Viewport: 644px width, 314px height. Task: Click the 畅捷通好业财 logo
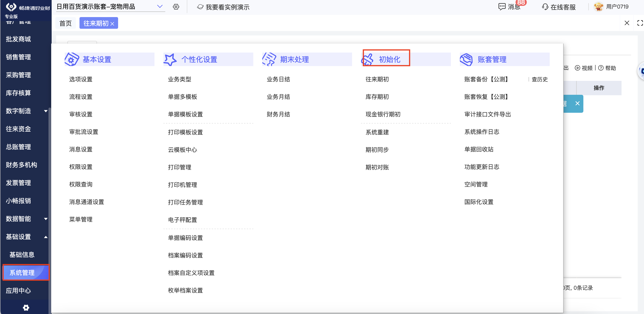tap(11, 7)
